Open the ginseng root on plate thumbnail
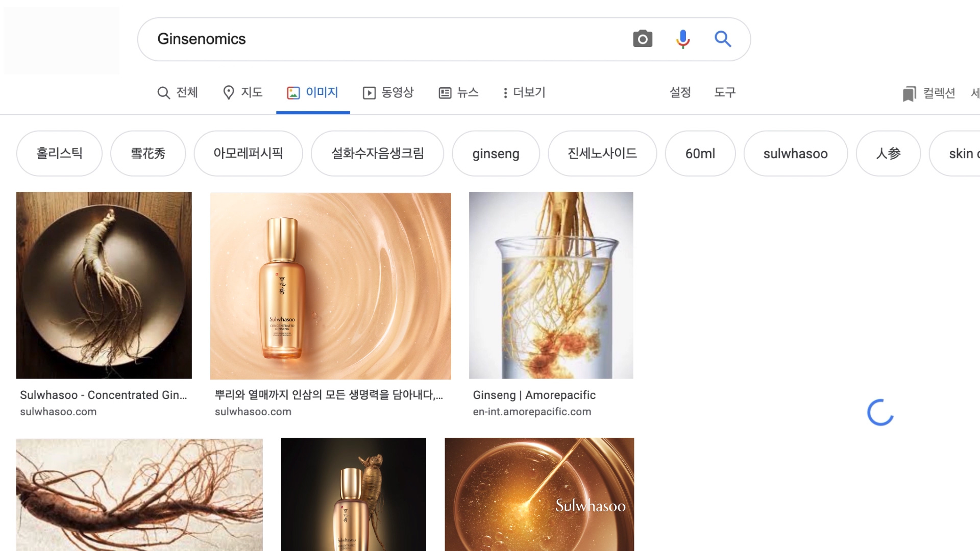 click(x=104, y=285)
